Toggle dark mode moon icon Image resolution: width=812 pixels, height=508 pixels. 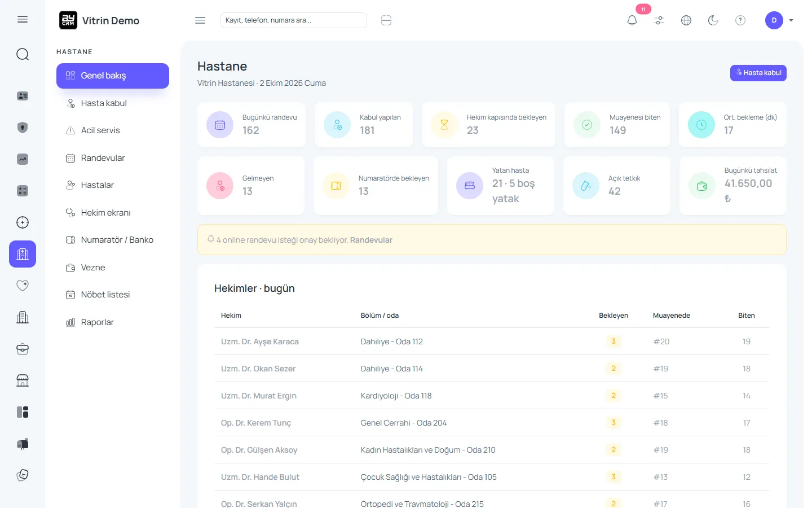[x=713, y=20]
